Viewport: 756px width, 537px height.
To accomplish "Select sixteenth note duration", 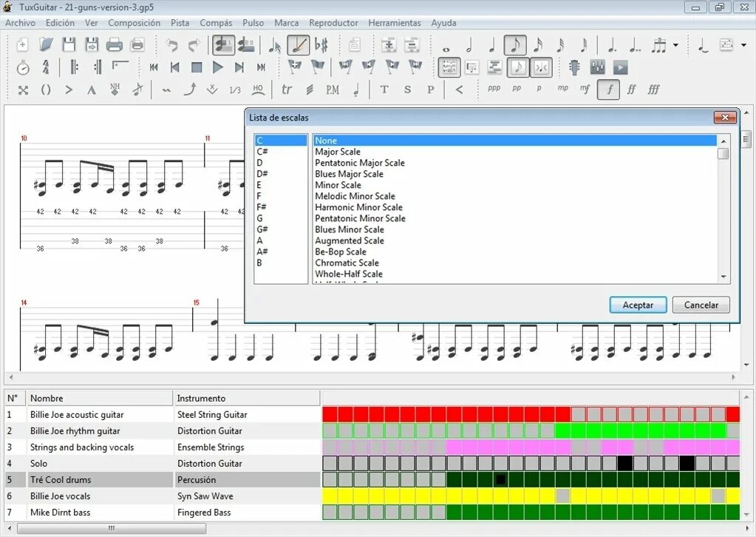I will pyautogui.click(x=538, y=45).
